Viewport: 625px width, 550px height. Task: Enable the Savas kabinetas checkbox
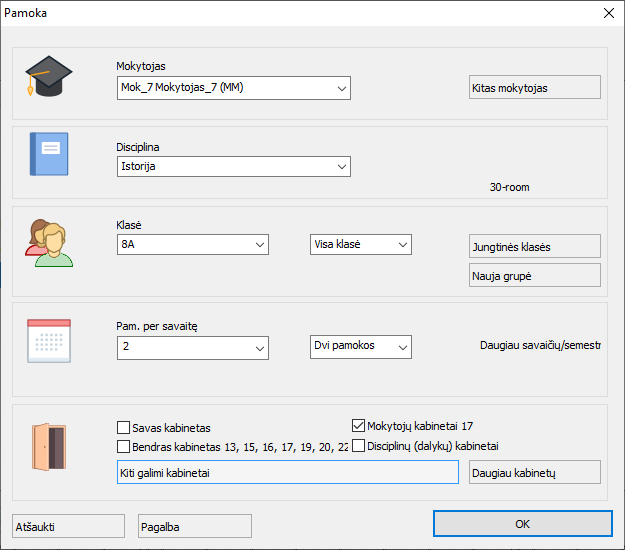pos(124,428)
